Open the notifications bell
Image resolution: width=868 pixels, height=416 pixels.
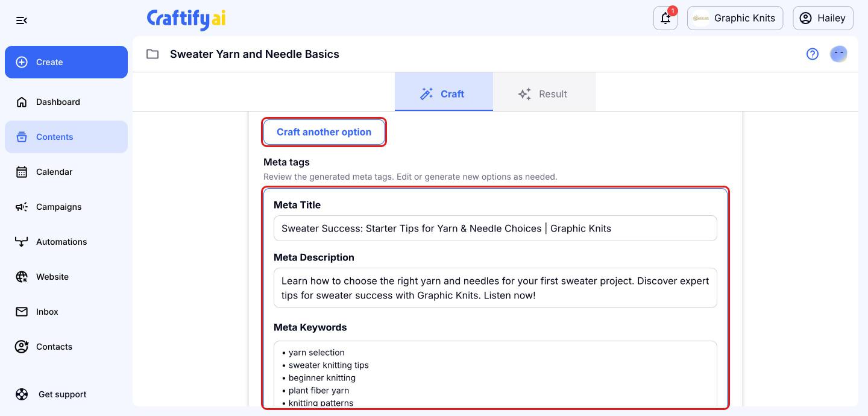tap(665, 18)
